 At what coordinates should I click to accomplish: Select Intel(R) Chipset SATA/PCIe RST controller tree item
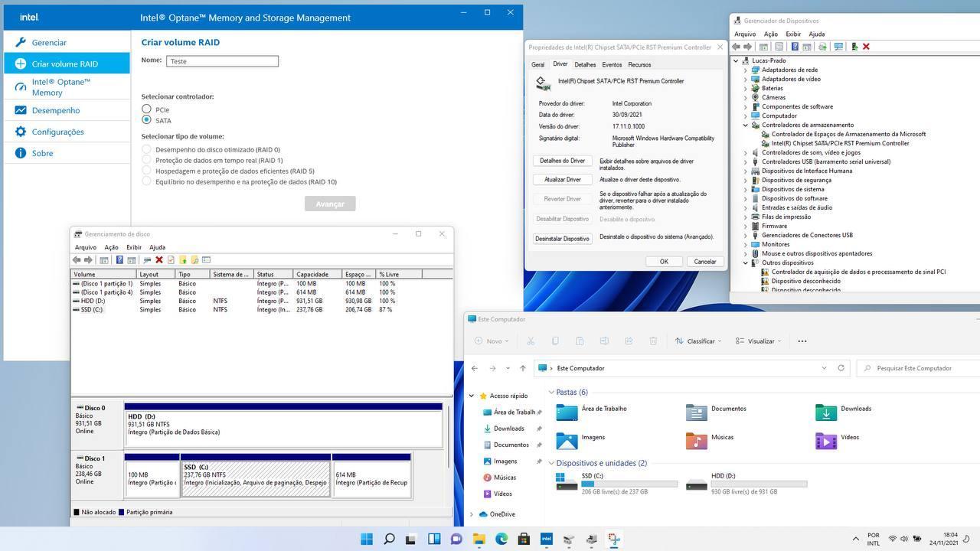pyautogui.click(x=840, y=143)
